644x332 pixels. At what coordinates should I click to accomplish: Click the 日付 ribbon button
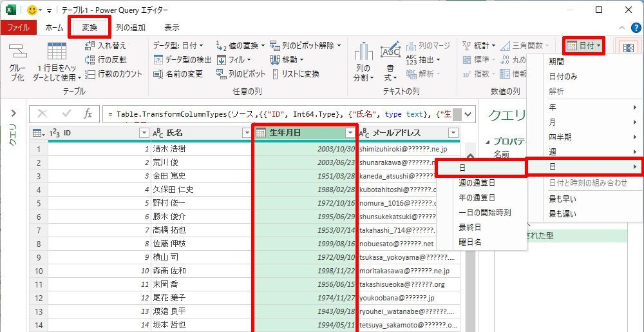(x=584, y=46)
